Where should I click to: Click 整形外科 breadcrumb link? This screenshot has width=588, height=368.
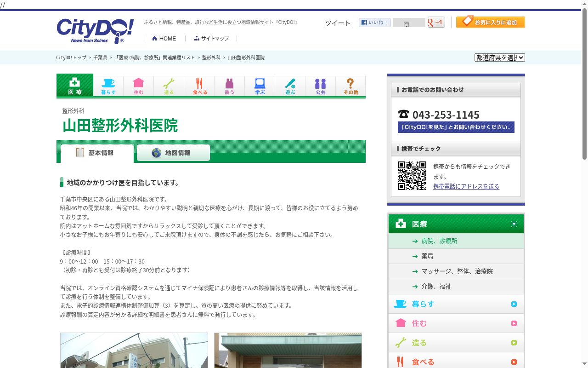[x=211, y=57]
